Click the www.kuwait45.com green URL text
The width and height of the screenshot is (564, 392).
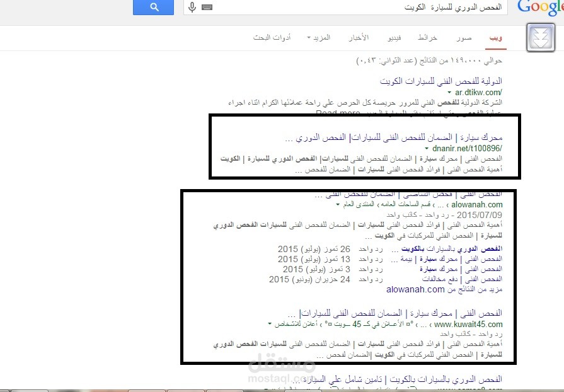click(x=468, y=325)
